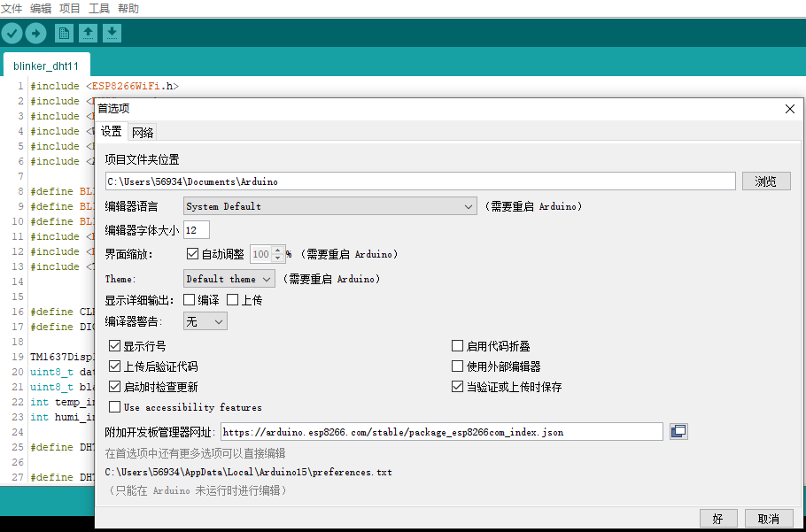Open the 文件 menu
The height and width of the screenshot is (532, 806).
[12, 8]
